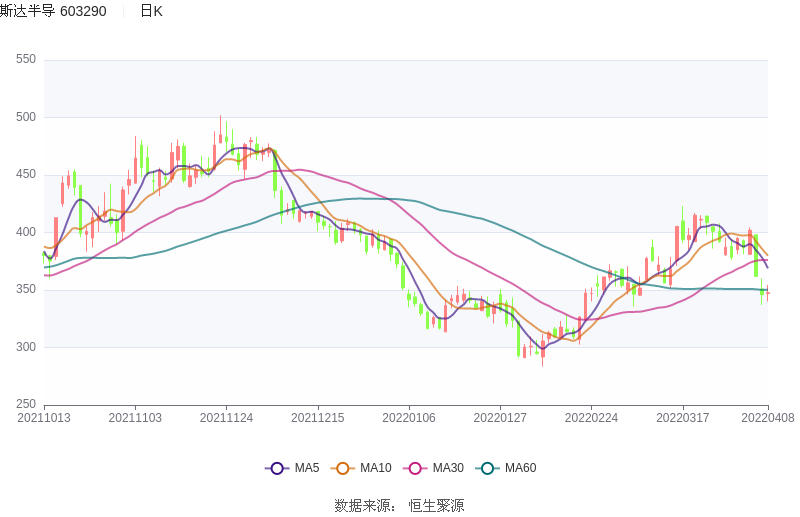The height and width of the screenshot is (517, 800).
Task: Click the 20211013 date axis label
Action: (44, 418)
